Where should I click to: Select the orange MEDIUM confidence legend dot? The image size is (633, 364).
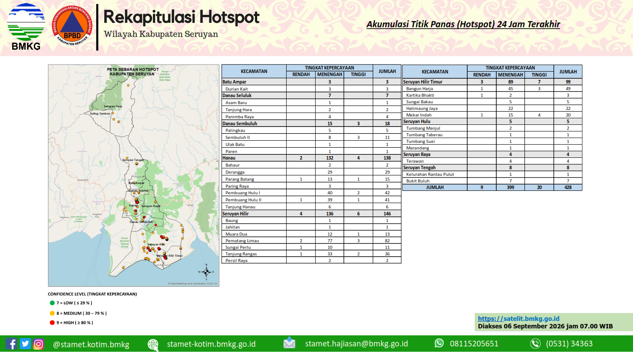[x=52, y=313]
